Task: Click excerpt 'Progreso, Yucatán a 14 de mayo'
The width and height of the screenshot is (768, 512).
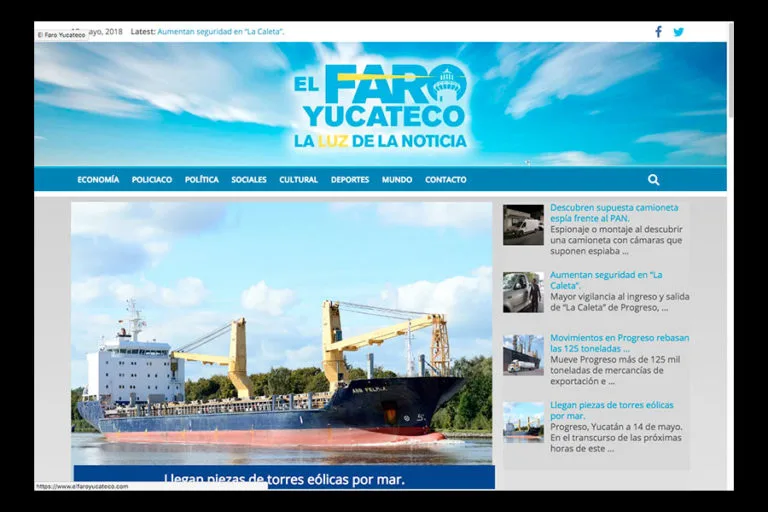Action: tap(616, 427)
